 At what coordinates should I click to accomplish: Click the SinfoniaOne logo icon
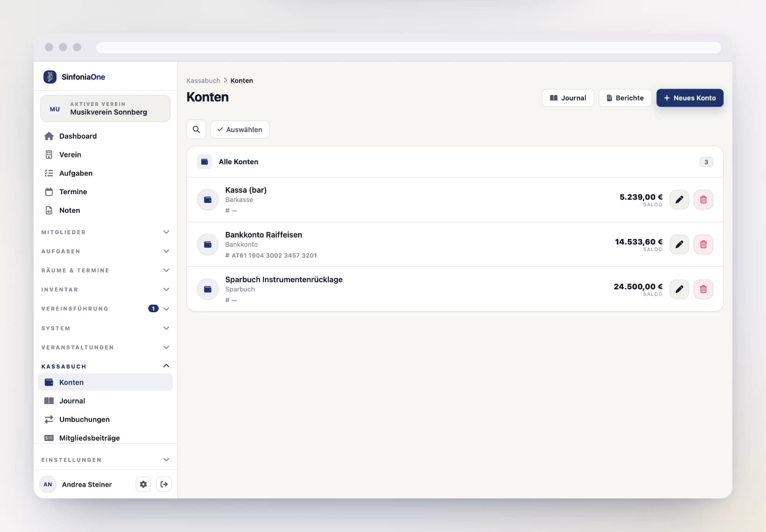[50, 77]
